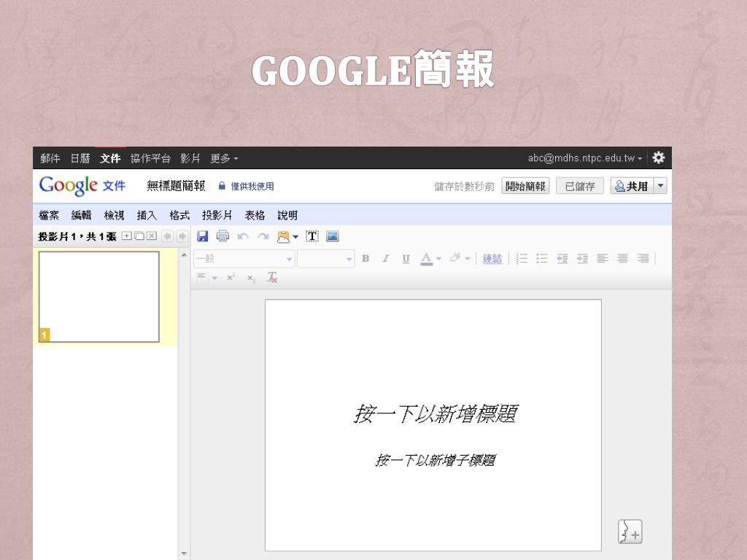Align text left
This screenshot has height=560, width=747.
tap(603, 259)
